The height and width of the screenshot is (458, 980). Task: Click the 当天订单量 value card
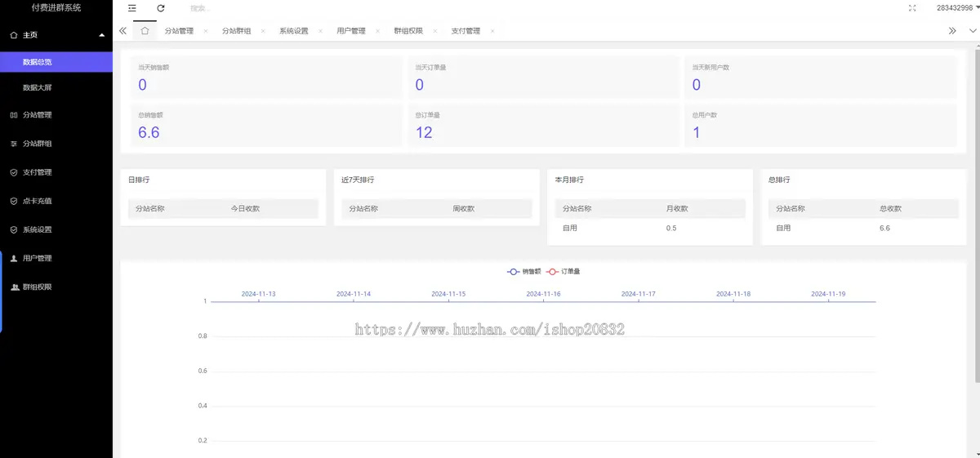pos(544,78)
